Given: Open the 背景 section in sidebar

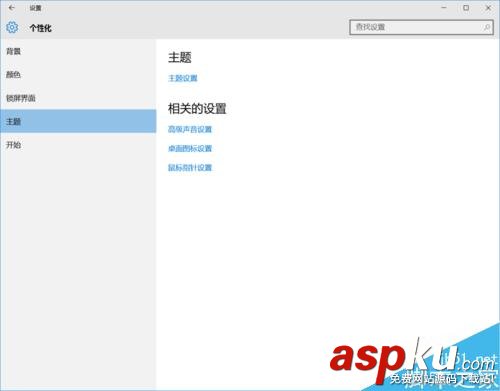Looking at the screenshot, I should click(x=78, y=52).
